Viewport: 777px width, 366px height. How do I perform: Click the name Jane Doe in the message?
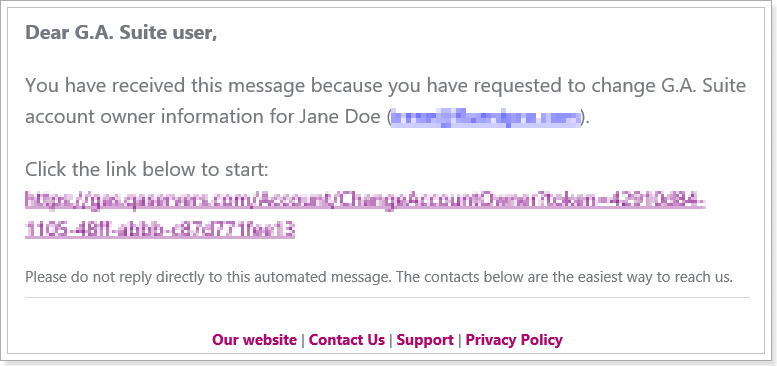point(341,117)
